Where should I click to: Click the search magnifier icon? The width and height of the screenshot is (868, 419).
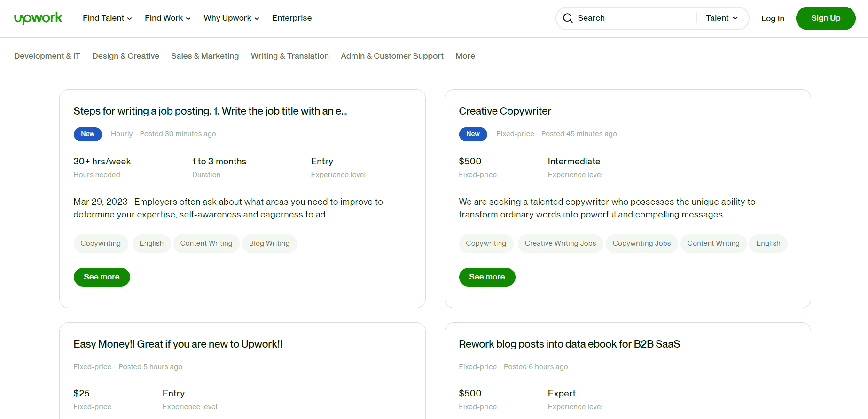[568, 18]
